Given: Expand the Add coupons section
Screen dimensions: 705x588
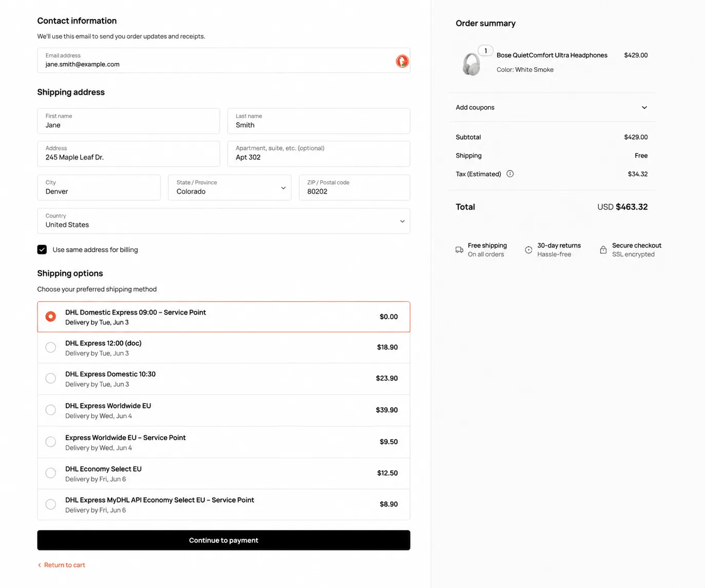Looking at the screenshot, I should 551,107.
